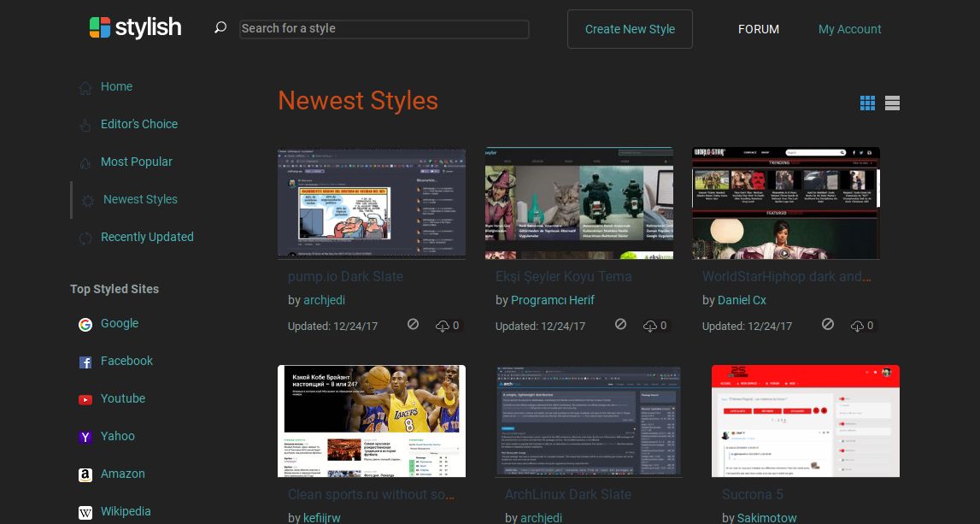The image size is (980, 524).
Task: Open the FORUM menu item
Action: tap(759, 29)
